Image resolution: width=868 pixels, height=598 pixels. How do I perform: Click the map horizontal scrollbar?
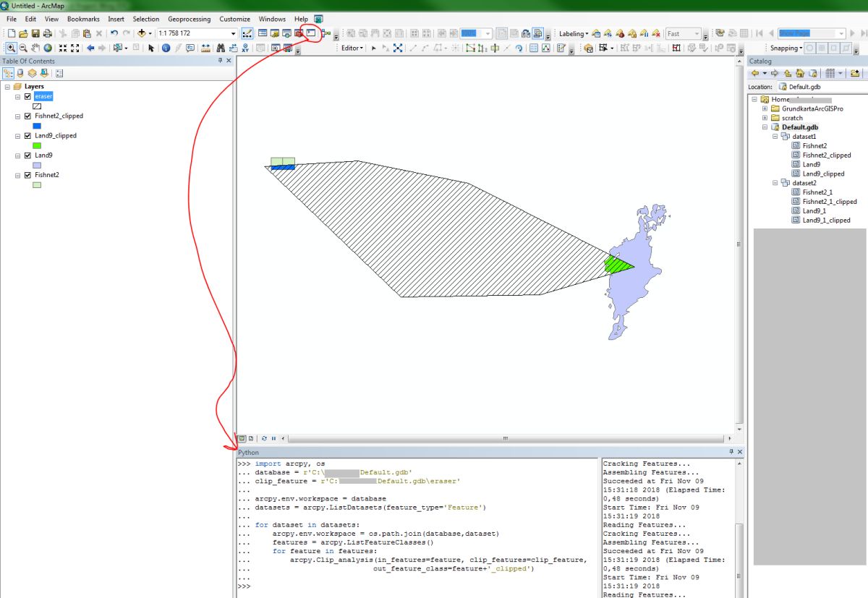tap(506, 438)
